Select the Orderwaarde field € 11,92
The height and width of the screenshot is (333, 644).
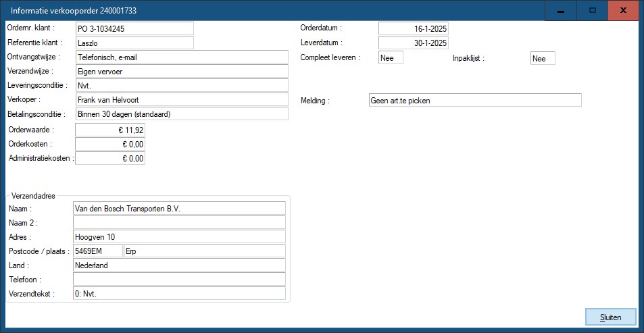[110, 130]
